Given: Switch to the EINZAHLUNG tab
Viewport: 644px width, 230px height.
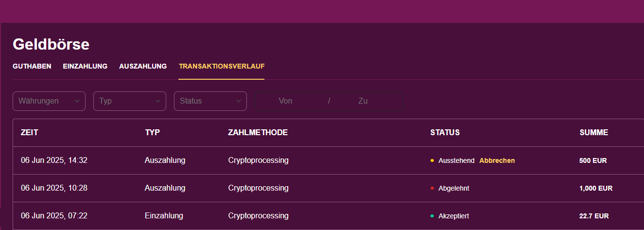Looking at the screenshot, I should click(85, 66).
